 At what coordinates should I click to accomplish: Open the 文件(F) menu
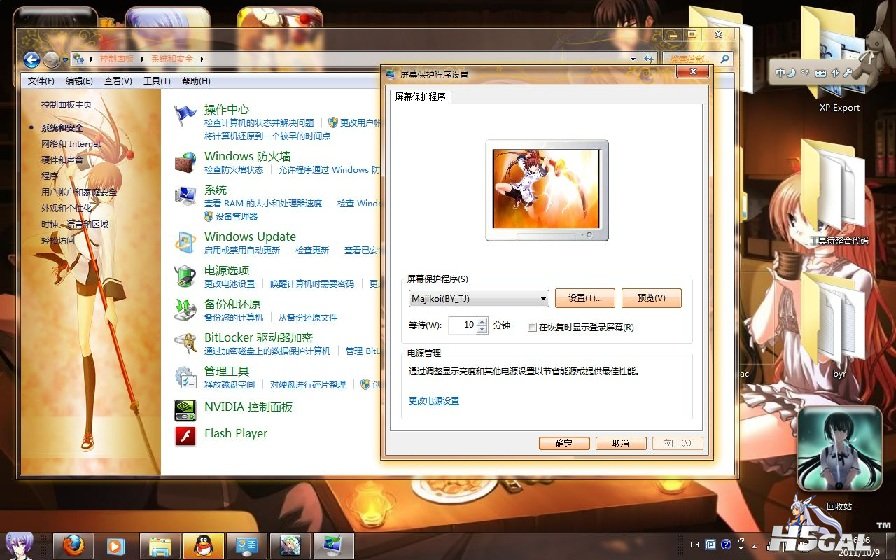(x=41, y=81)
